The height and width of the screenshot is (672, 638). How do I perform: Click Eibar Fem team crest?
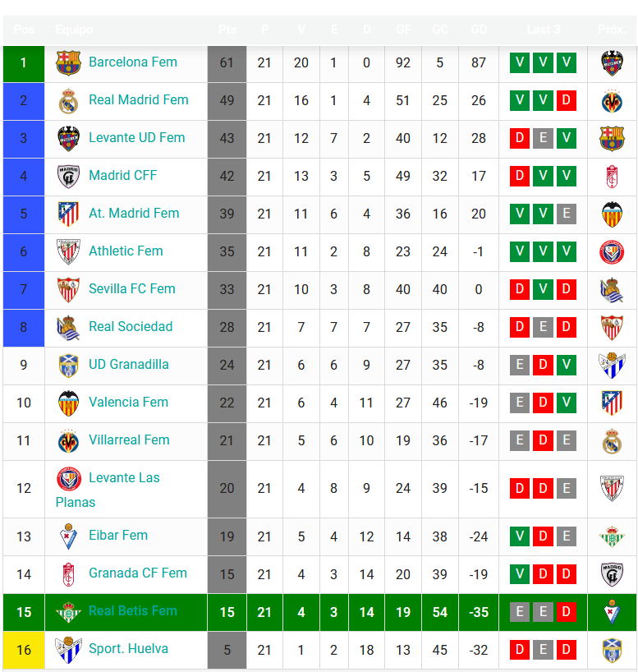pyautogui.click(x=68, y=536)
